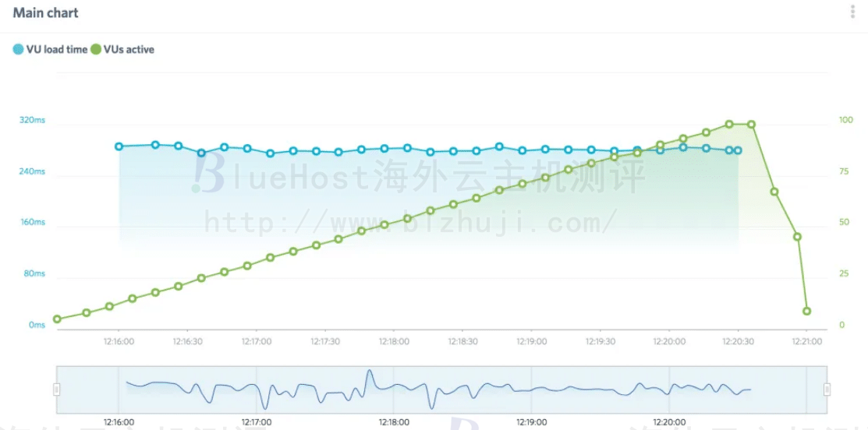Click the 320ms left axis label
This screenshot has width=868, height=430.
[32, 120]
